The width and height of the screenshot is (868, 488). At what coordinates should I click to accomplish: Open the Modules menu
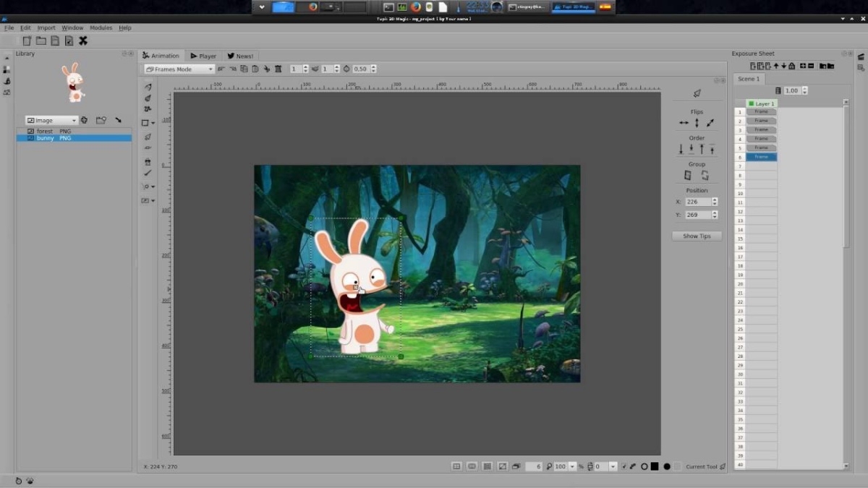[x=101, y=27]
